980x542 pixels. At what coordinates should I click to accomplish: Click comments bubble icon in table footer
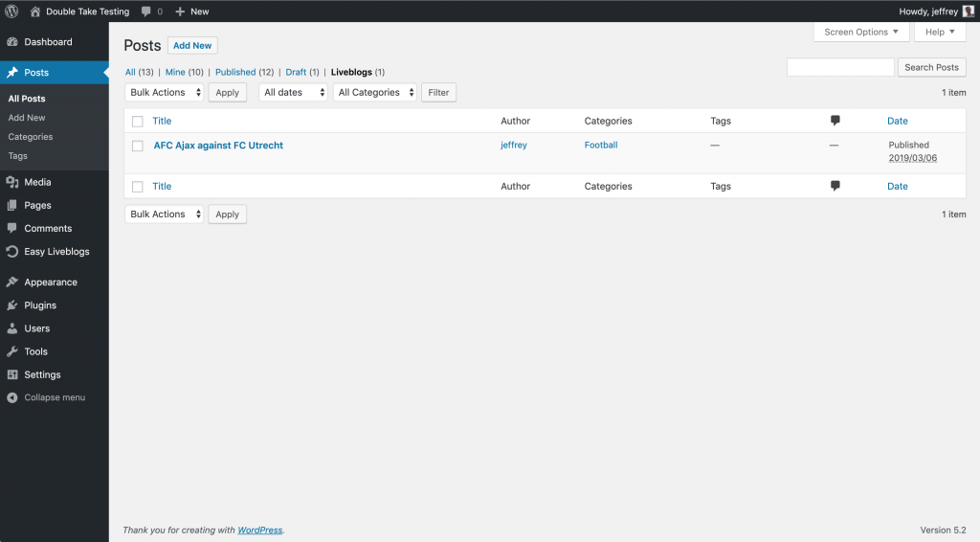tap(835, 186)
